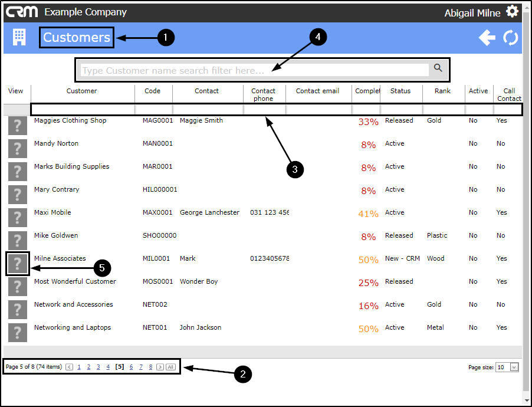This screenshot has width=532, height=407.
Task: Click the customer name search field
Action: [x=254, y=70]
